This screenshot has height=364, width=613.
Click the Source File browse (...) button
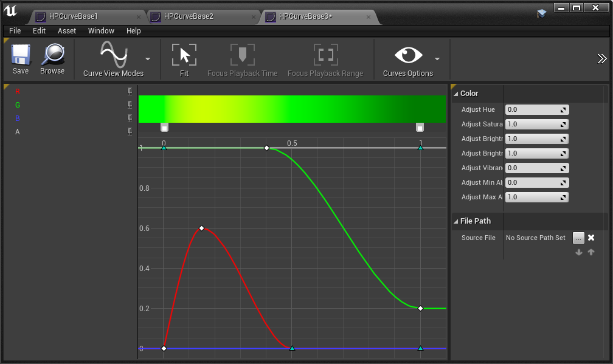tap(578, 238)
